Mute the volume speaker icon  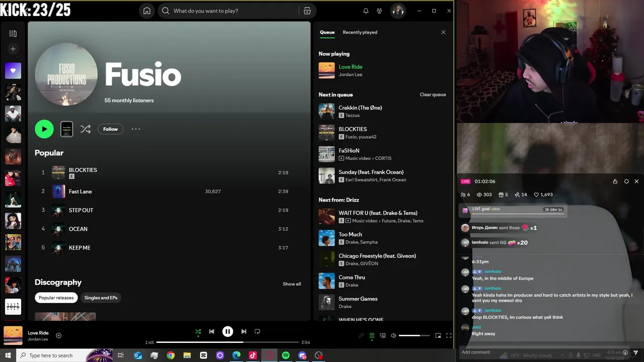click(393, 335)
